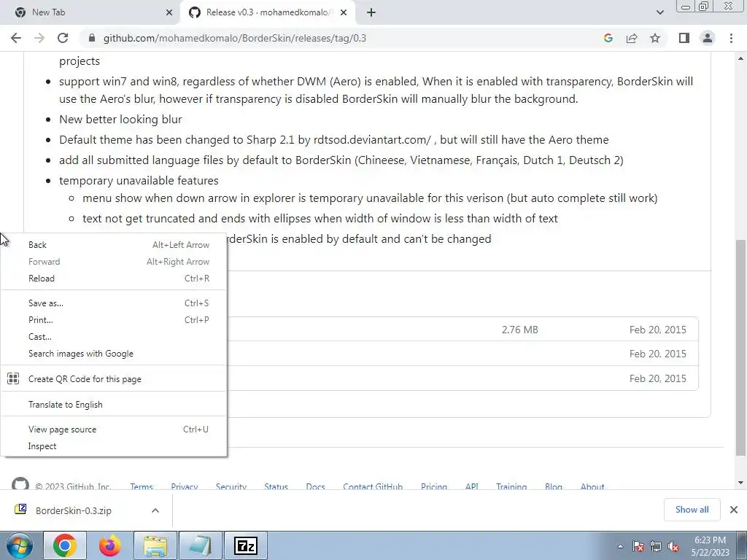The height and width of the screenshot is (560, 747).
Task: Open Firefox from the taskbar
Action: pos(110,545)
